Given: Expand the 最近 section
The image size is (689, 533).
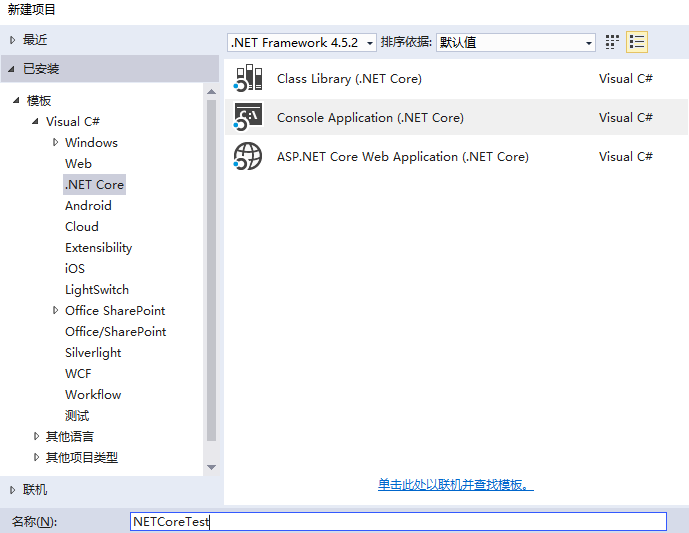Looking at the screenshot, I should pyautogui.click(x=12, y=40).
